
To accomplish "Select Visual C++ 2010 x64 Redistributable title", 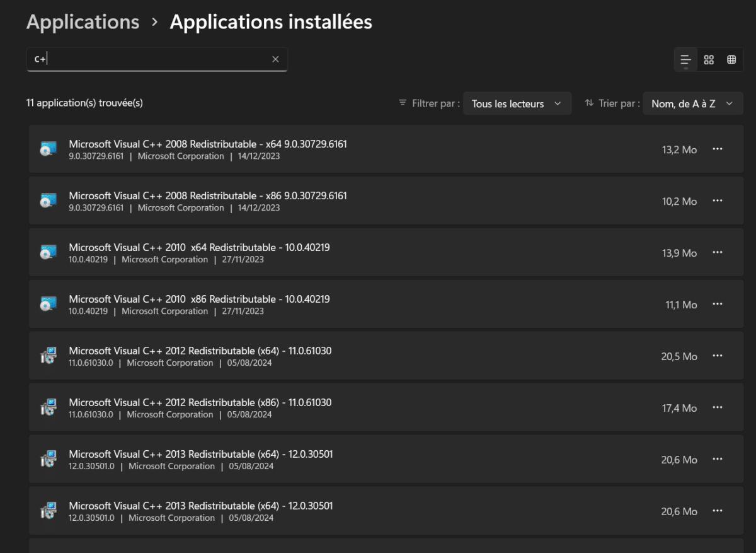I will [199, 247].
